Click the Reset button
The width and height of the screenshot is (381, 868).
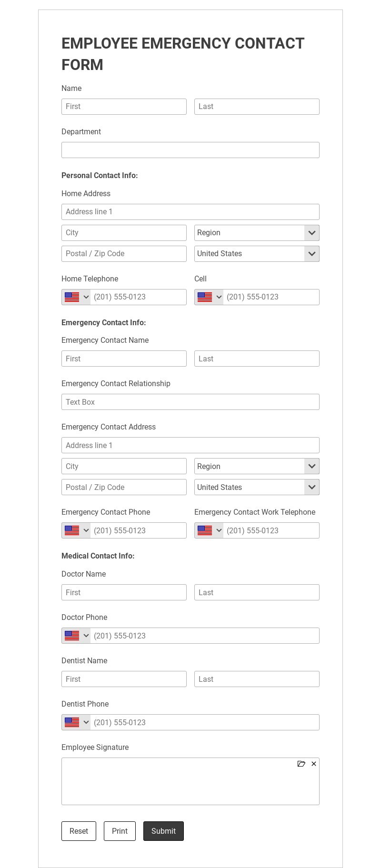point(79,831)
